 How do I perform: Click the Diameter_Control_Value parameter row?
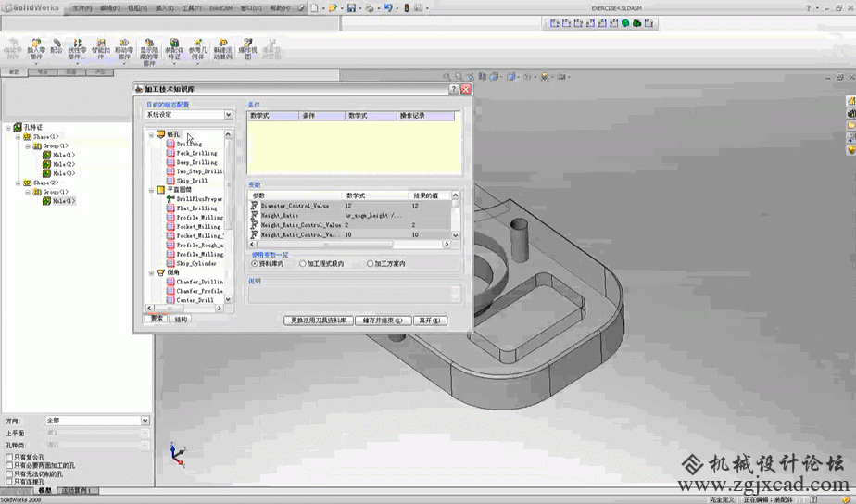point(350,206)
